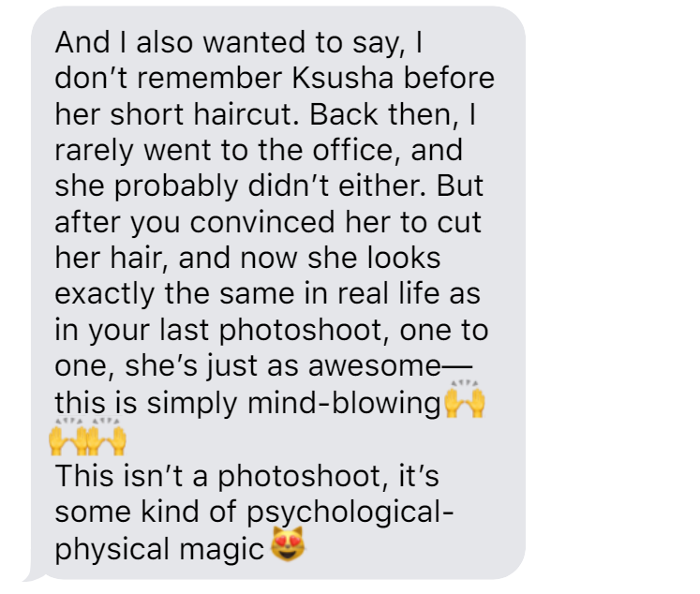
Task: Click the first raised hands emoji on the emoji-only line
Action: click(x=67, y=436)
